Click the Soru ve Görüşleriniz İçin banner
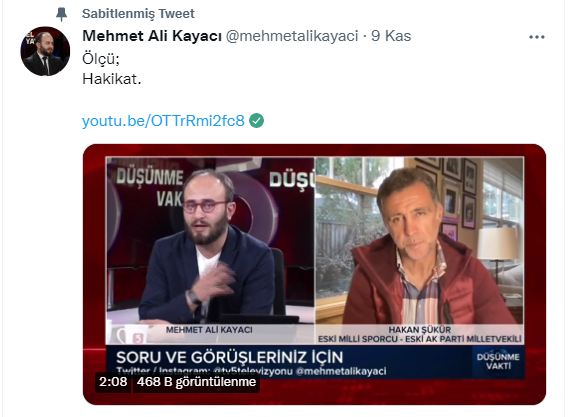Image resolution: width=579 pixels, height=417 pixels. (x=230, y=358)
